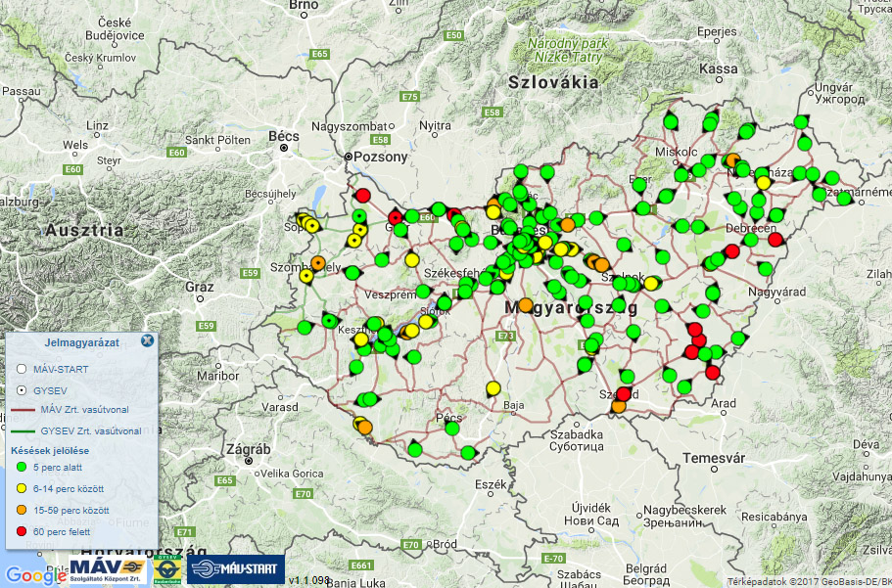The image size is (892, 588).
Task: Click the red train marker east of Debrecen
Action: [775, 239]
